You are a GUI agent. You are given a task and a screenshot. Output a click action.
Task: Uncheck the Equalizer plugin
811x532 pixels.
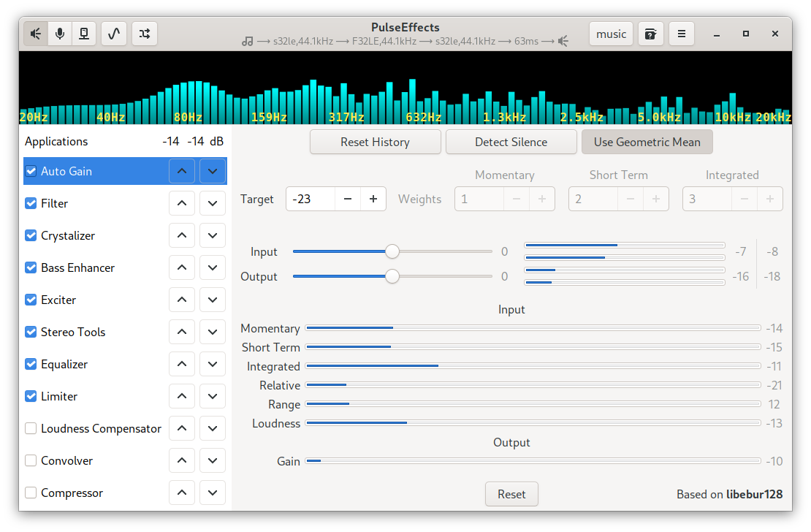click(31, 365)
